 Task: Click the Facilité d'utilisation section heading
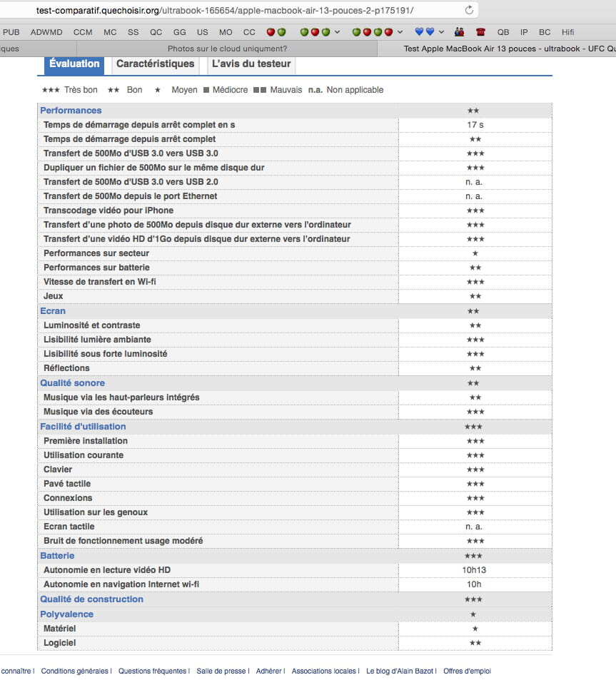(x=83, y=426)
